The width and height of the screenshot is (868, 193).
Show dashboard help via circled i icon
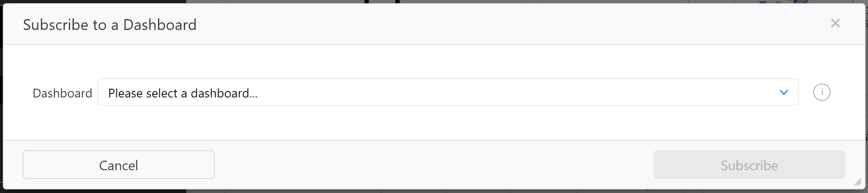[x=822, y=92]
